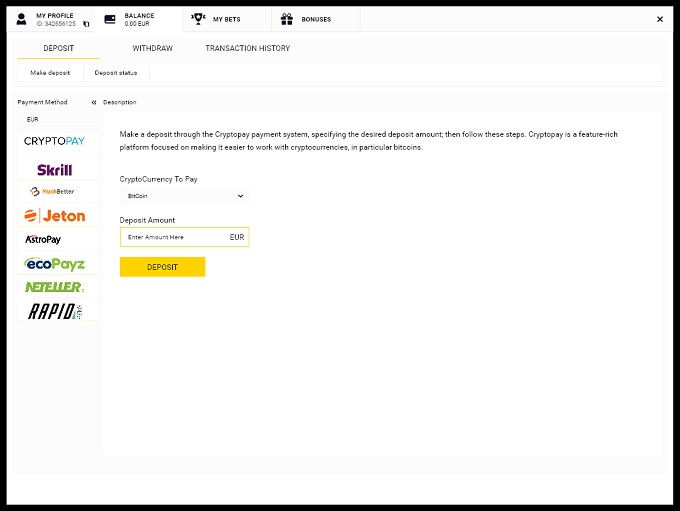Switch to the Withdraw tab

(x=152, y=48)
